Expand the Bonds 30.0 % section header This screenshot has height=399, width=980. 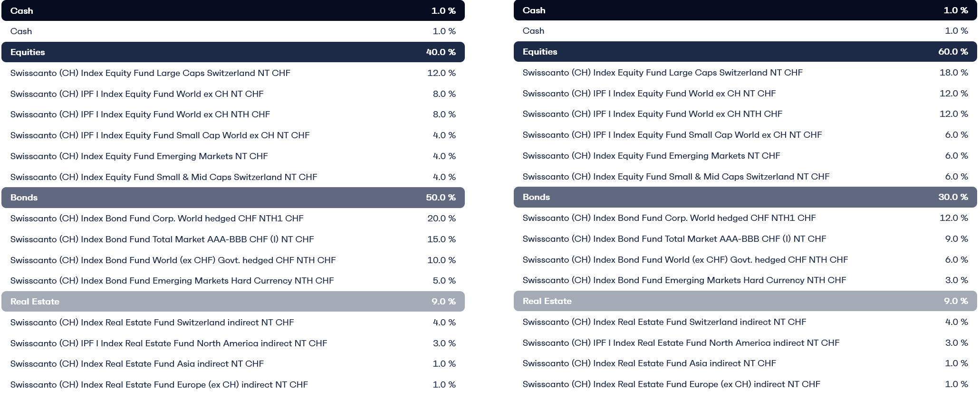point(745,197)
